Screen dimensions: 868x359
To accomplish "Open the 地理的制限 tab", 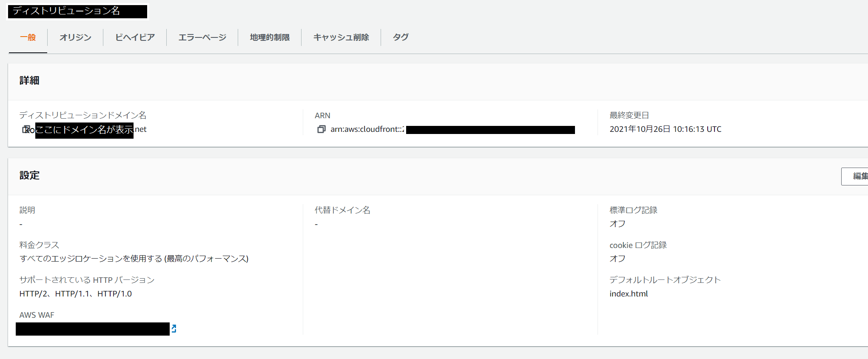I will 270,37.
